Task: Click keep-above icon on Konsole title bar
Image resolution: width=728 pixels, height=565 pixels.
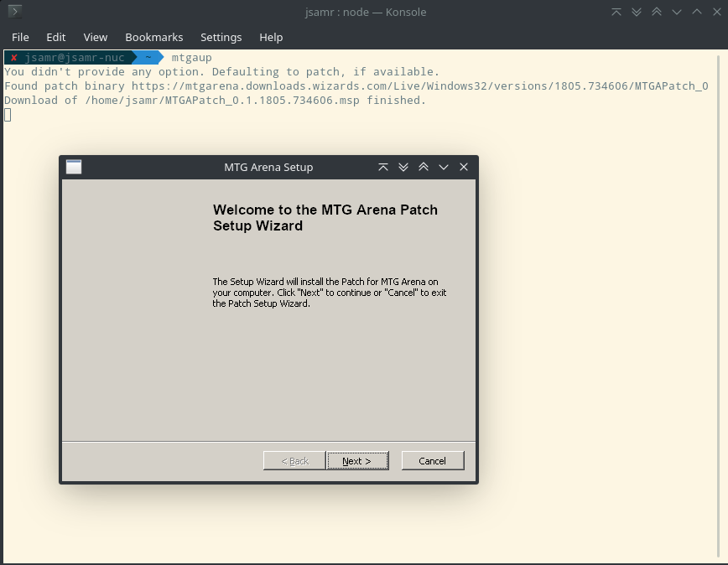Action: (616, 12)
